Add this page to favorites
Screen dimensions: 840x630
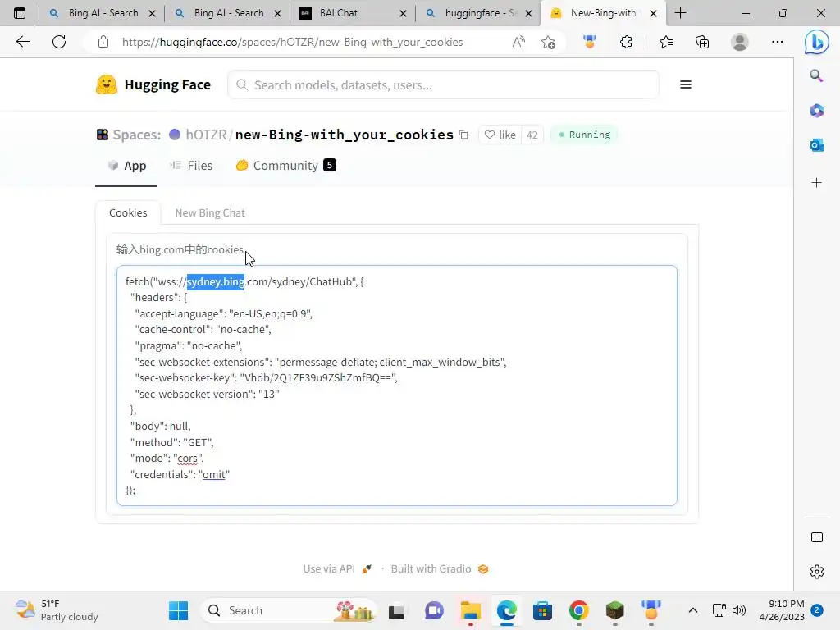[x=548, y=42]
